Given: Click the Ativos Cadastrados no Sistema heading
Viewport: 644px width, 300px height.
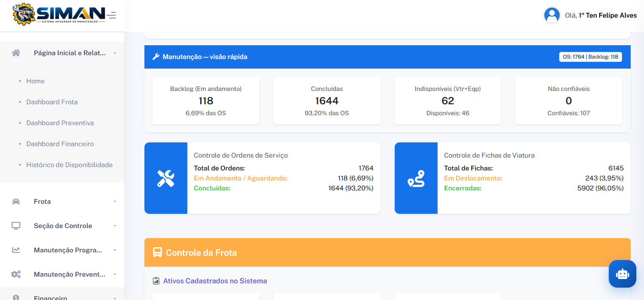Looking at the screenshot, I should (x=215, y=281).
